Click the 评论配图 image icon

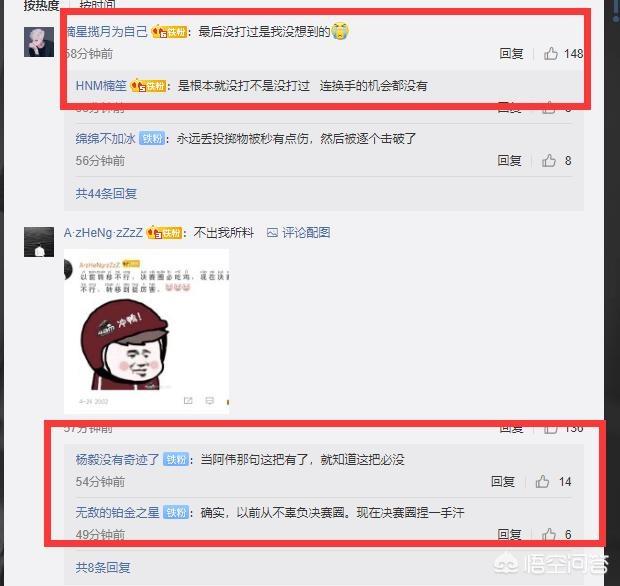click(x=272, y=233)
